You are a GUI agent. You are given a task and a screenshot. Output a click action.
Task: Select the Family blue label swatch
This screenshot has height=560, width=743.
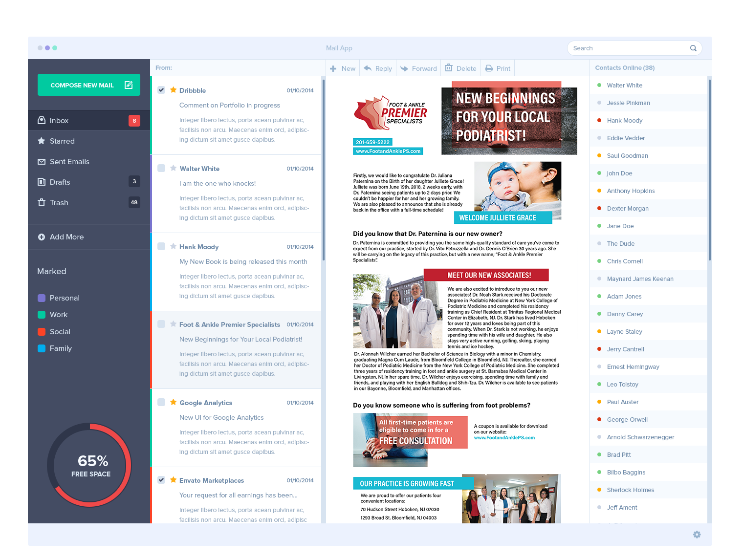point(42,348)
